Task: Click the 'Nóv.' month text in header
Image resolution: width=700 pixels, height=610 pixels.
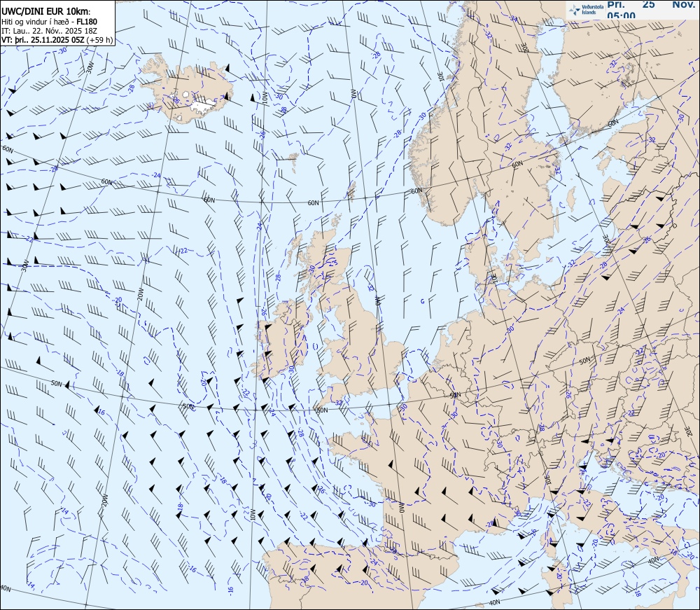Action: click(x=683, y=4)
